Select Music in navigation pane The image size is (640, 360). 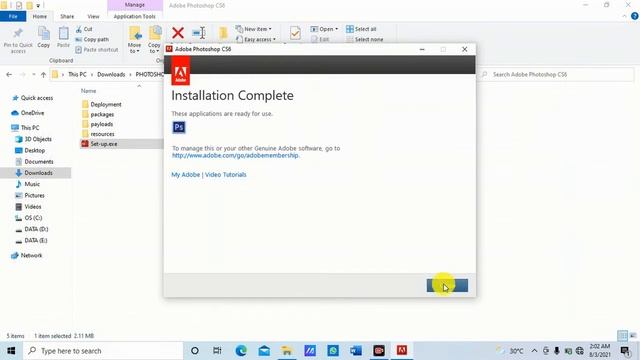pyautogui.click(x=28, y=184)
